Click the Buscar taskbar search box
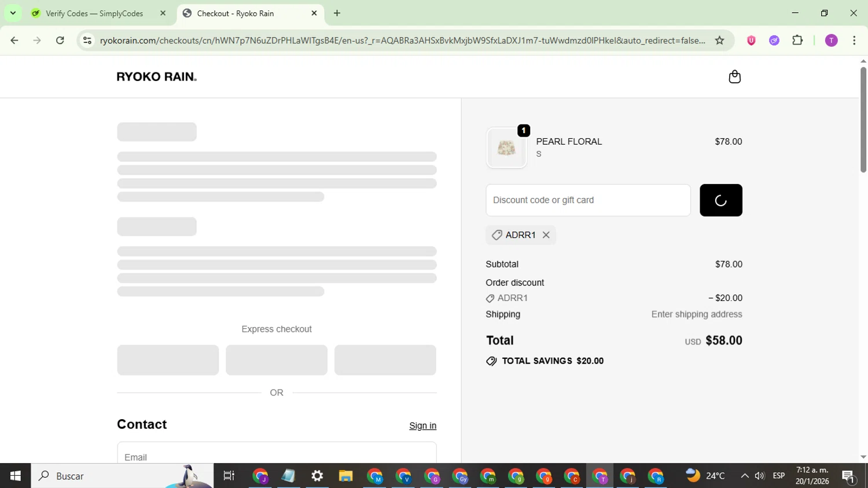This screenshot has height=488, width=868. point(122,476)
